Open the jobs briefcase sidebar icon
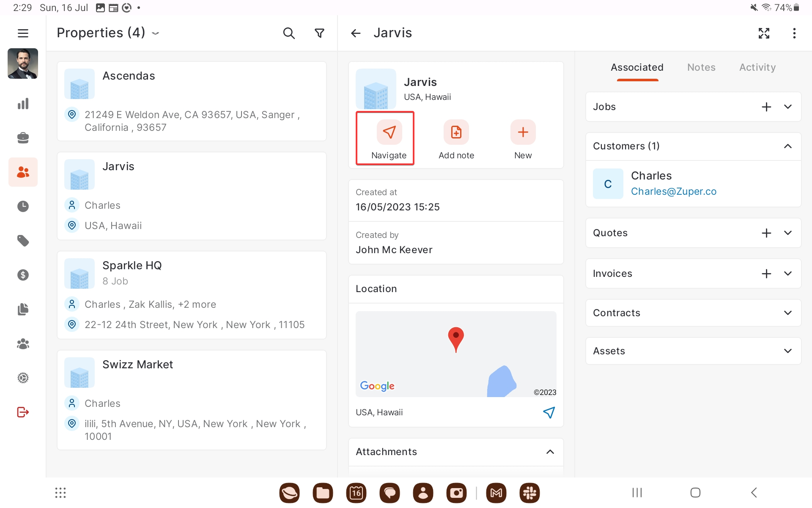Image resolution: width=812 pixels, height=508 pixels. (23, 138)
